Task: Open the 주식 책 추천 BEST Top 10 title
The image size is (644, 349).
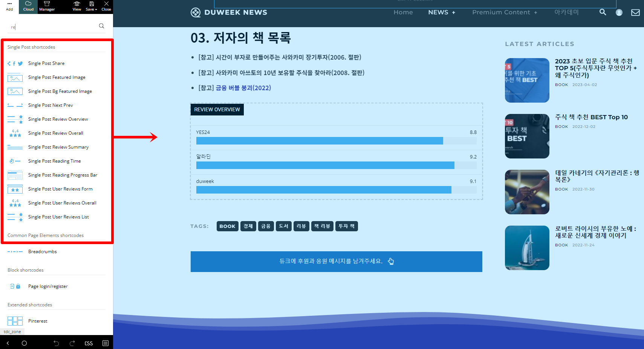Action: tap(592, 117)
